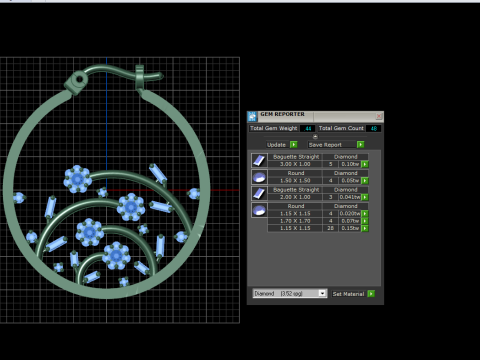Click the Total Gem Count label
480x360 pixels.
(341, 128)
